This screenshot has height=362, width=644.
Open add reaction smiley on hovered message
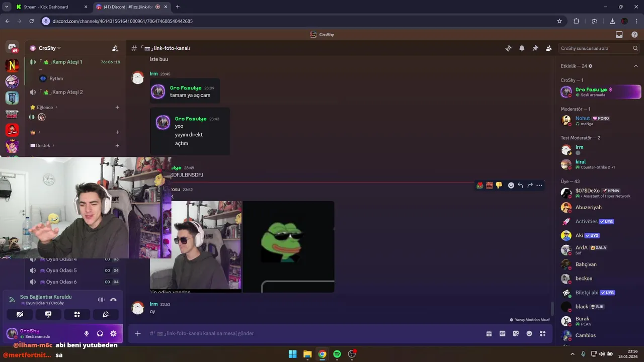[x=511, y=186]
